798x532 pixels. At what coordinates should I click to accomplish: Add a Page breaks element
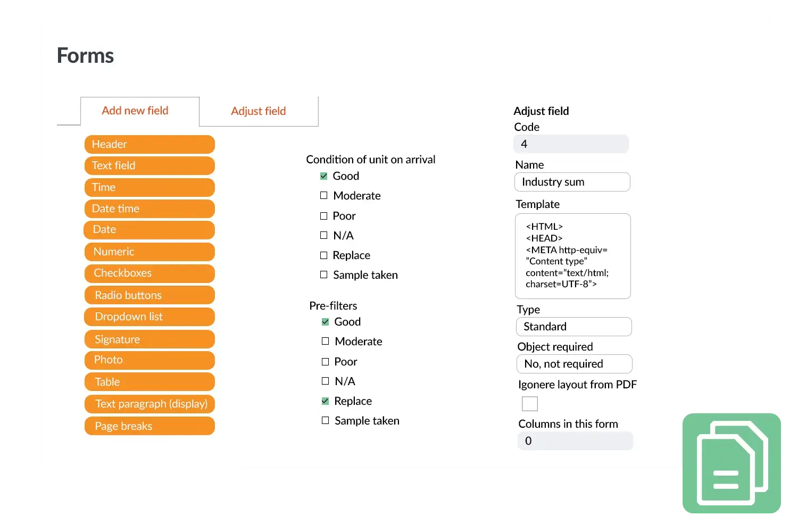pos(149,426)
